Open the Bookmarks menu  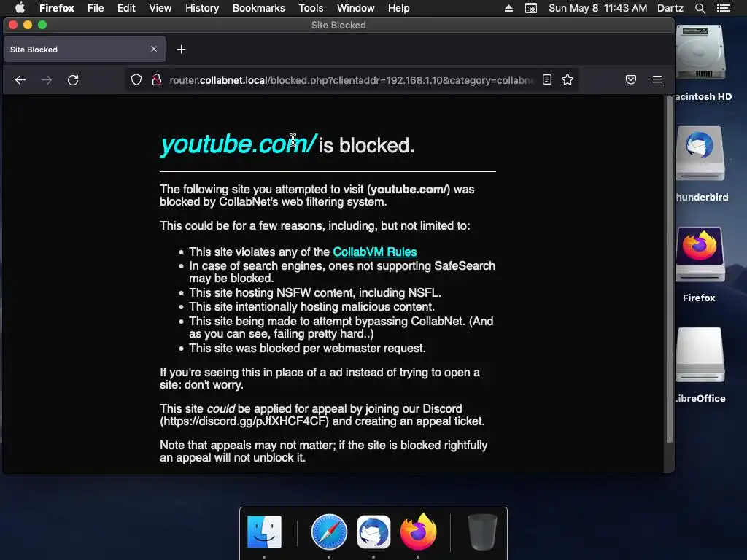click(x=259, y=8)
